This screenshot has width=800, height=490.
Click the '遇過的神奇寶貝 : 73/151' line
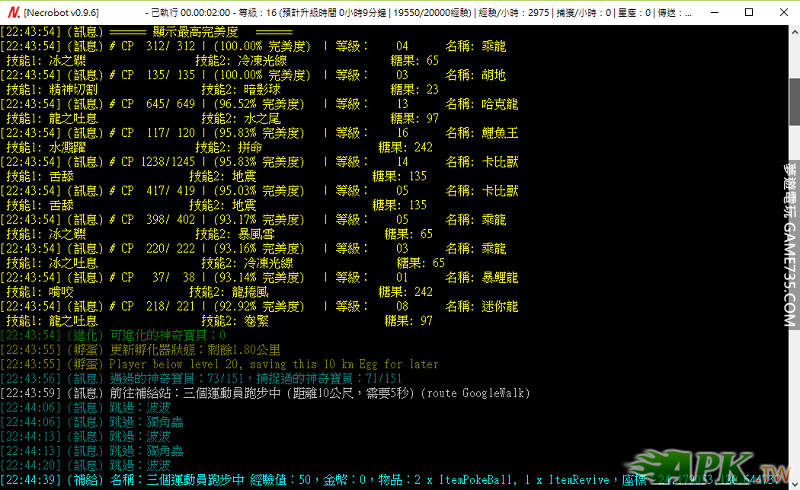click(202, 379)
